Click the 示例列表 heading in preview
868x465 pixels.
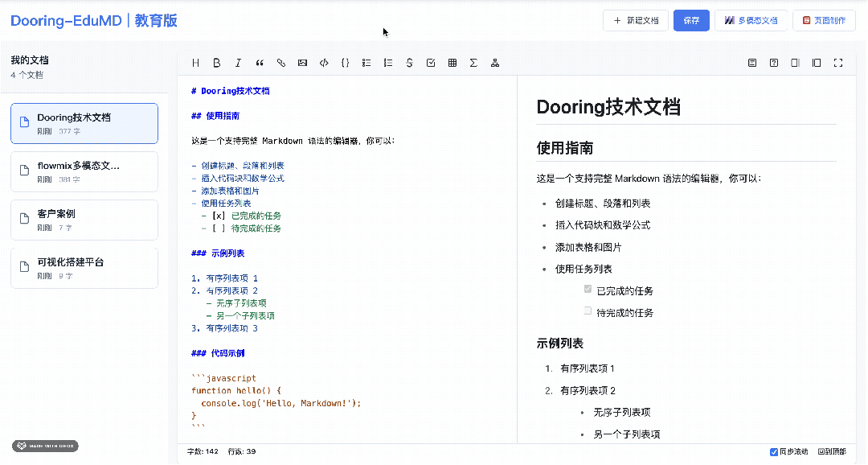(x=559, y=344)
